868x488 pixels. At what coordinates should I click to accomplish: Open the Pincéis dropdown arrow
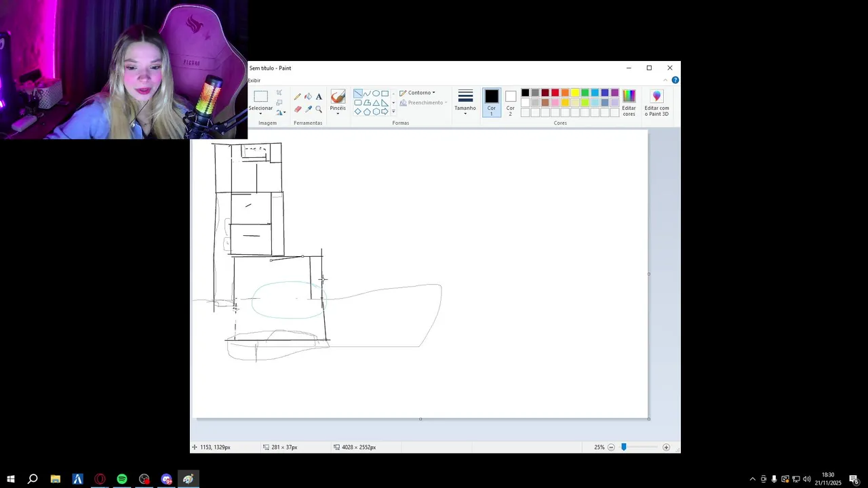coord(338,114)
